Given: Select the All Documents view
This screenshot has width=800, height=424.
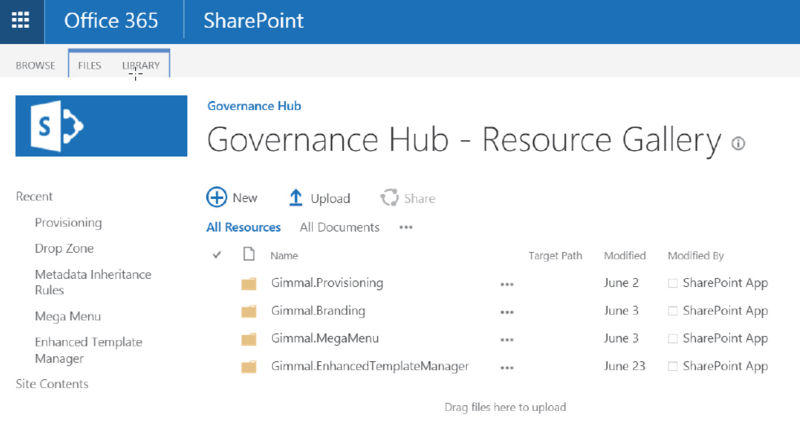Looking at the screenshot, I should point(339,227).
